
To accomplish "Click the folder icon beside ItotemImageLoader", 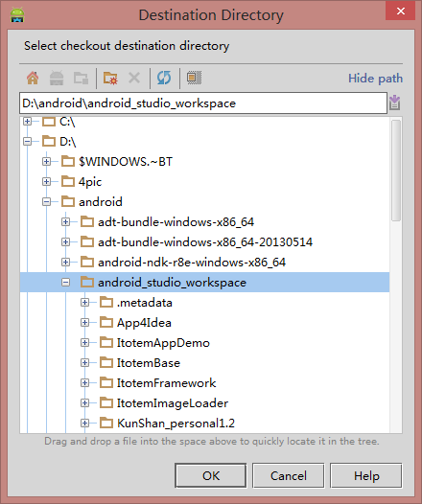I will point(106,402).
